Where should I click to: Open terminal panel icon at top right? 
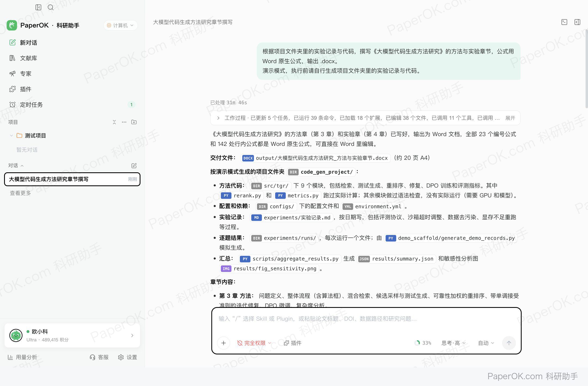point(564,22)
